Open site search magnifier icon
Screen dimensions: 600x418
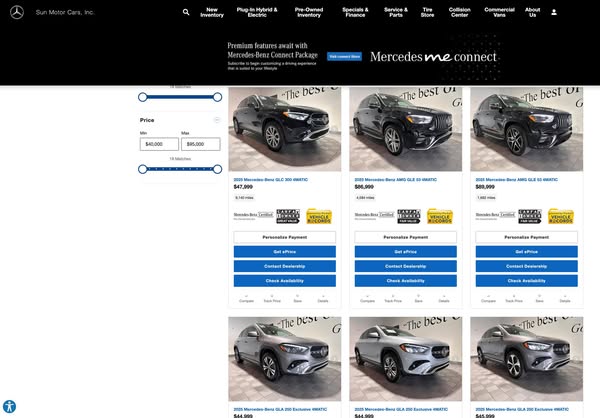(186, 13)
